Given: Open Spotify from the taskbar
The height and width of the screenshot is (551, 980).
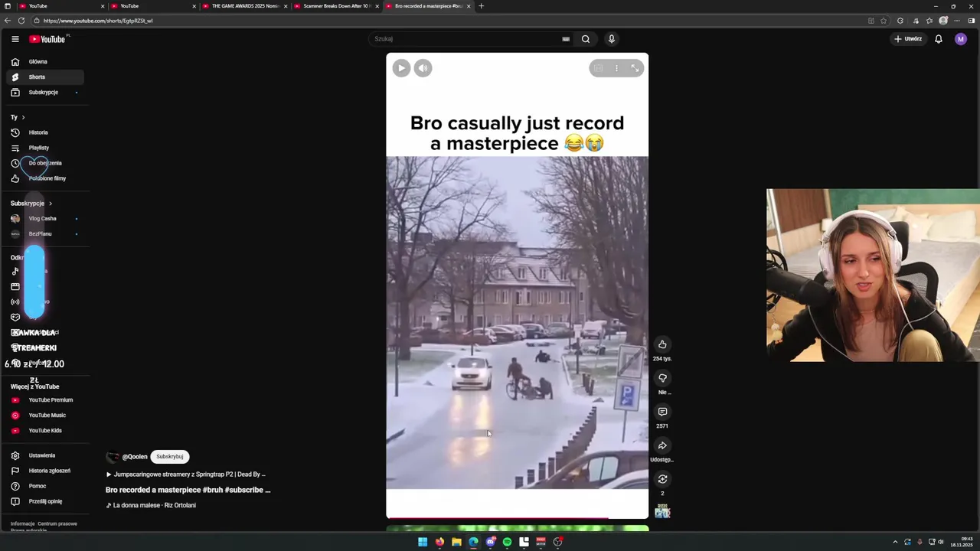Looking at the screenshot, I should tap(507, 542).
